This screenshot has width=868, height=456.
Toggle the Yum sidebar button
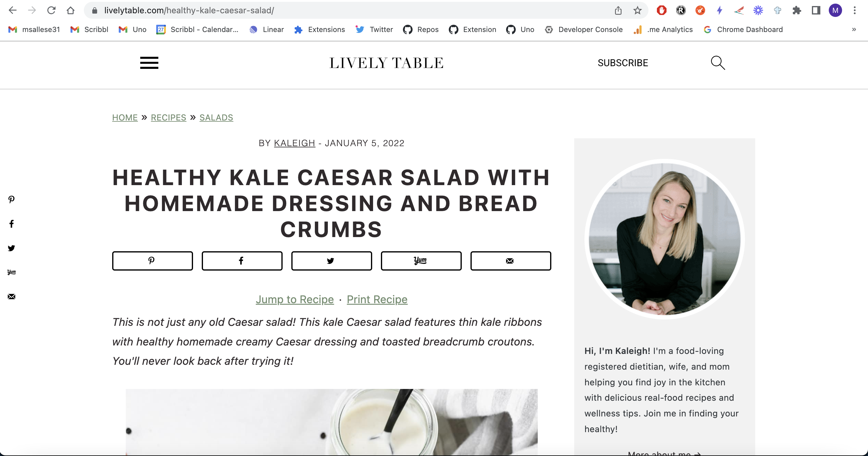[11, 271]
